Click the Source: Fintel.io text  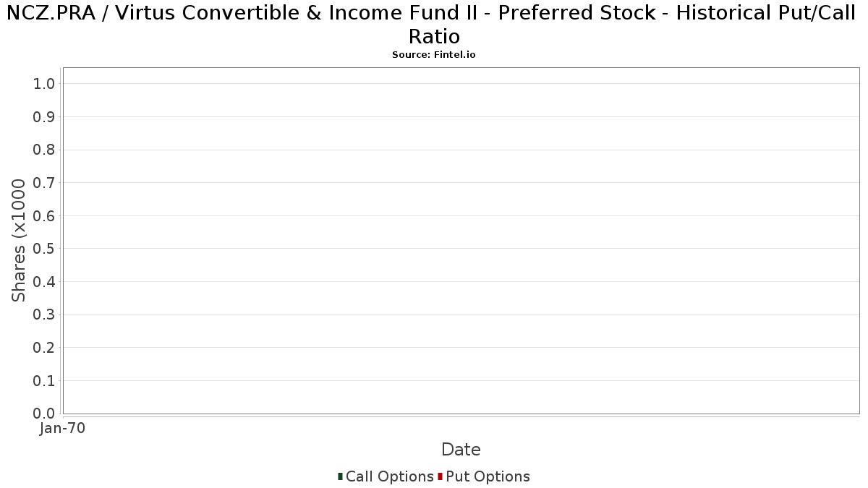coord(434,55)
